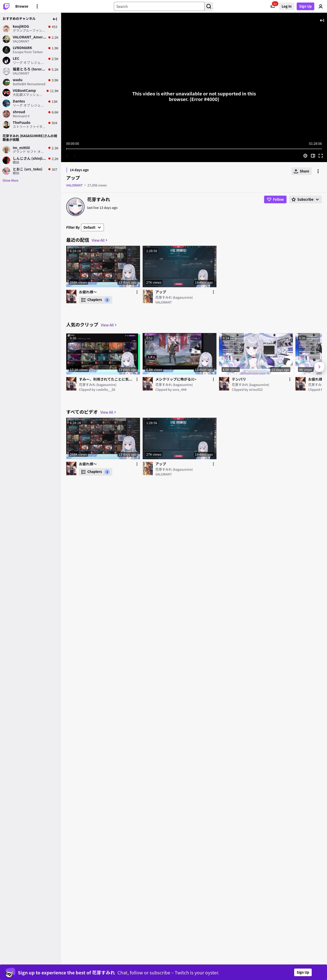Open koujiKOG channel in sidebar
The image size is (327, 980).
pos(31,28)
